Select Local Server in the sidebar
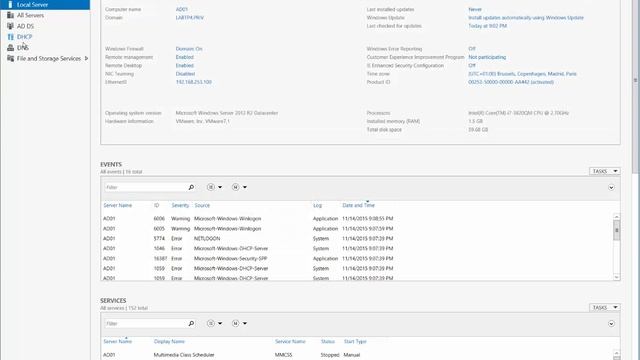The image size is (640, 360). tap(45, 4)
